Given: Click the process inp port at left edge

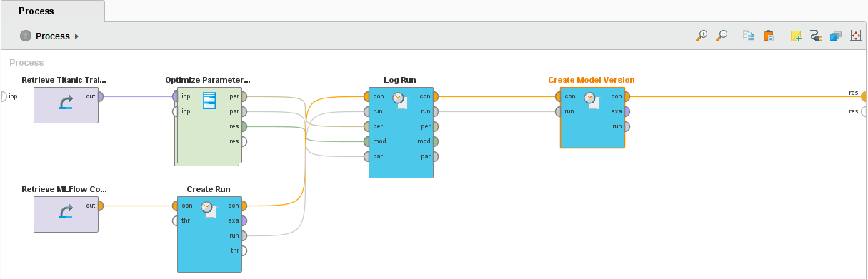Looking at the screenshot, I should pos(4,96).
